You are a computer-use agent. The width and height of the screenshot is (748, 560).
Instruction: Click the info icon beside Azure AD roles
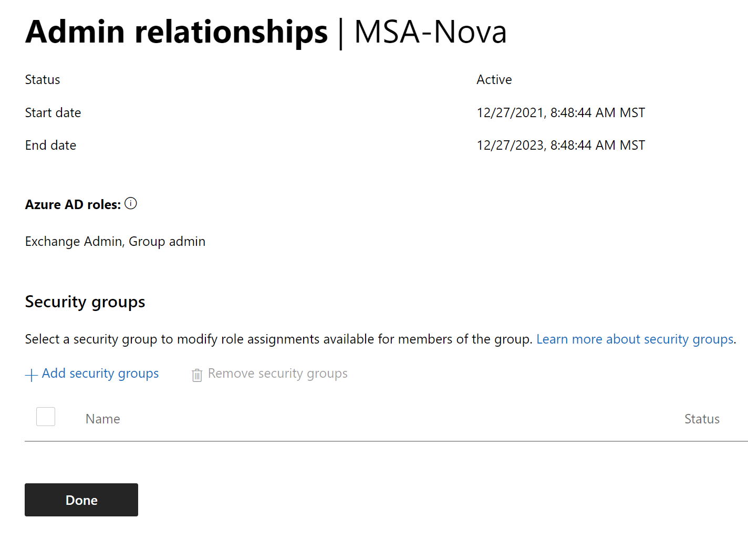pos(131,203)
